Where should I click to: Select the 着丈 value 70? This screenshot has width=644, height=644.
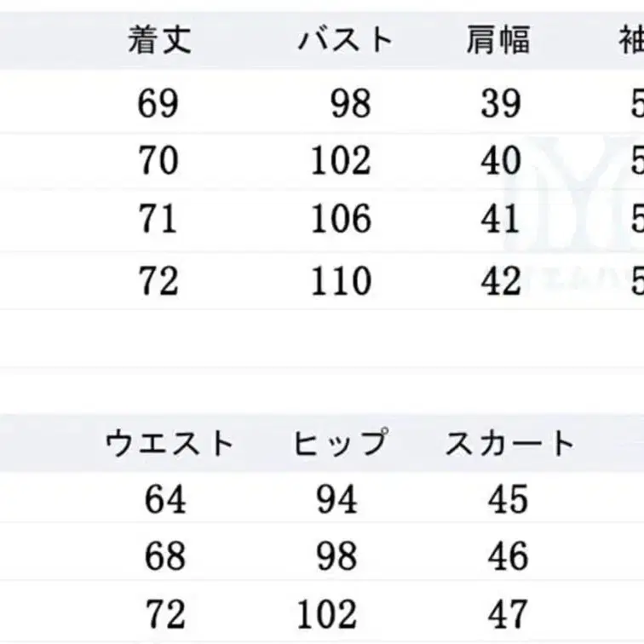(x=158, y=160)
